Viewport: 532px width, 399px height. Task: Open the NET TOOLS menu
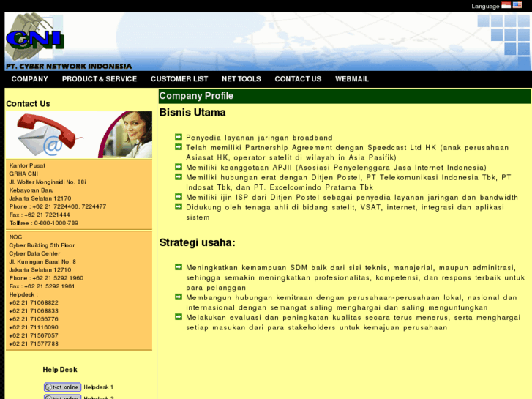[241, 79]
